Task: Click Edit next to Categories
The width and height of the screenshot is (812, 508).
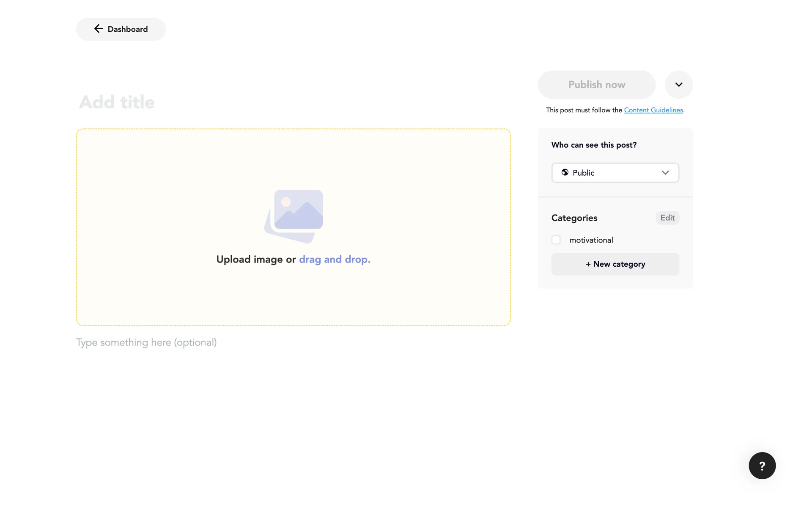Action: (x=667, y=218)
